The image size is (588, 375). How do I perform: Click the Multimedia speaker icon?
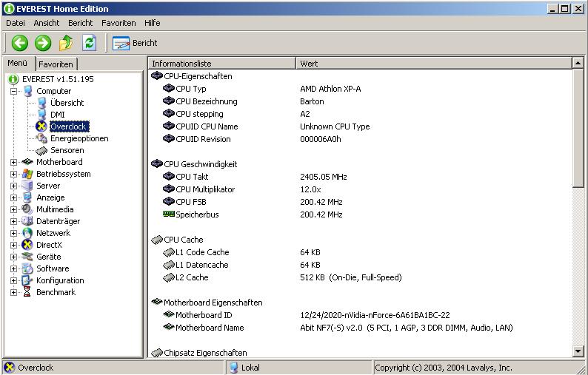pos(27,209)
